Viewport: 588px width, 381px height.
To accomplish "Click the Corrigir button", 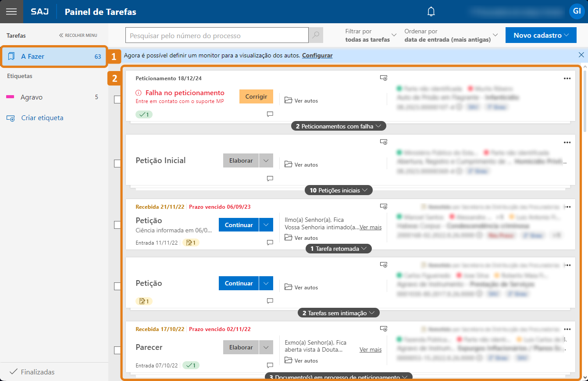I will [x=256, y=96].
